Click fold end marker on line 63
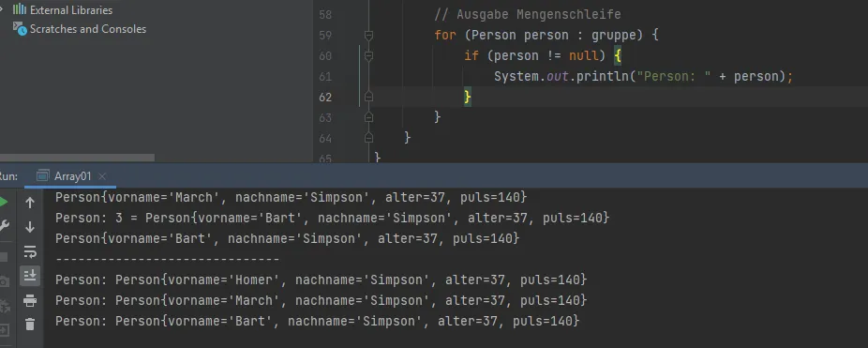Image resolution: width=868 pixels, height=348 pixels. coord(368,117)
